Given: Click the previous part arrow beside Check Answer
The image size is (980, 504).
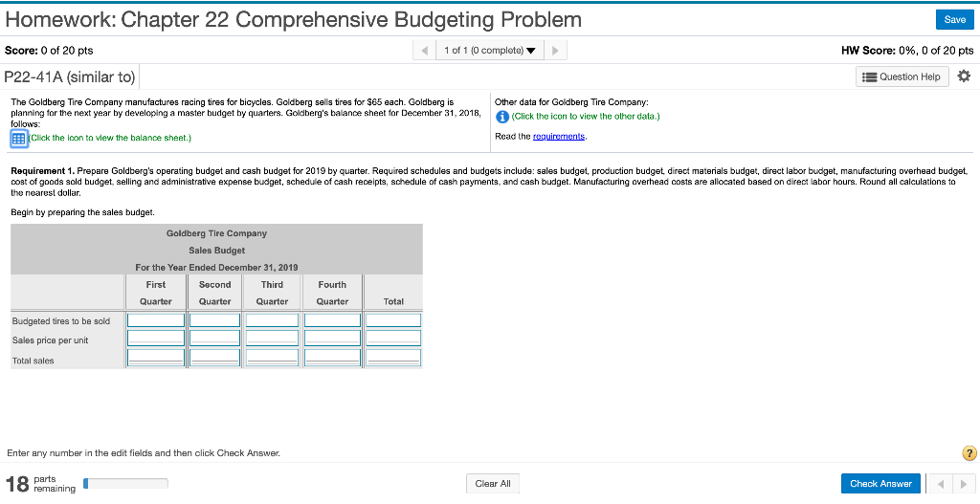Looking at the screenshot, I should 941,483.
